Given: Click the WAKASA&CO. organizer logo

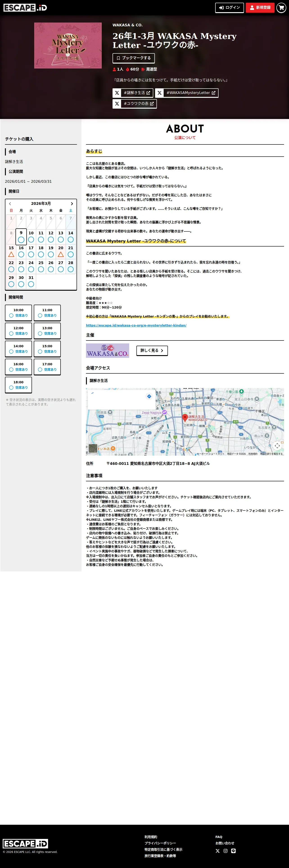Looking at the screenshot, I should point(108,350).
